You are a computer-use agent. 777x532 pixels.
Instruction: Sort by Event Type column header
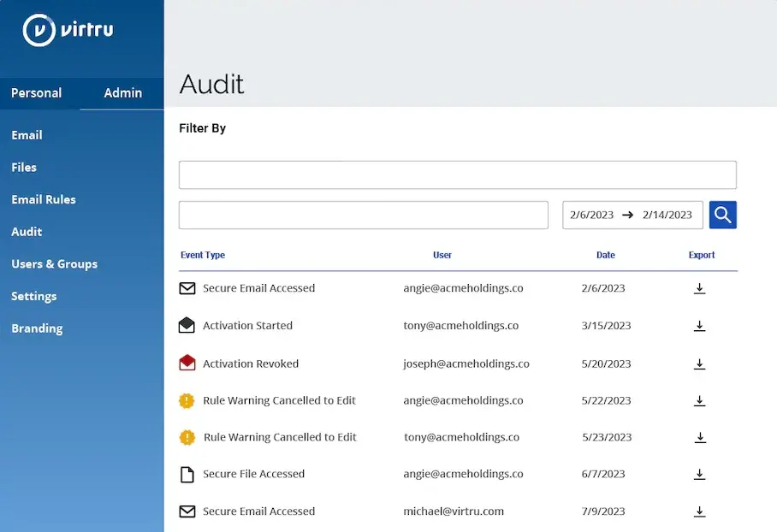[203, 255]
